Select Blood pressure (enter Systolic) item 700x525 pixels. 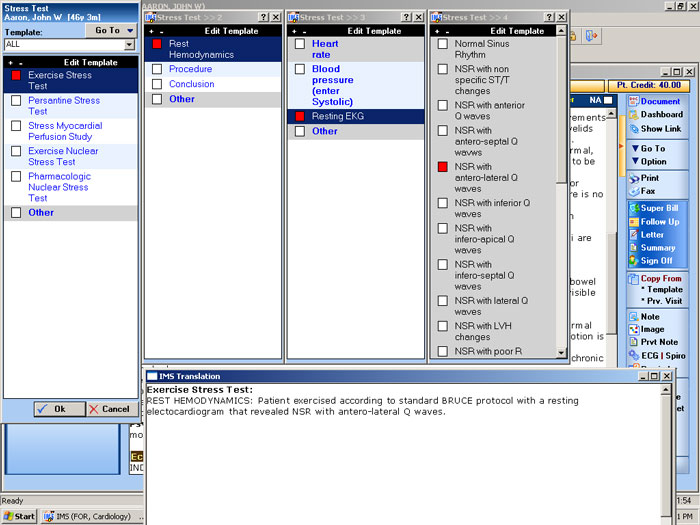point(356,85)
